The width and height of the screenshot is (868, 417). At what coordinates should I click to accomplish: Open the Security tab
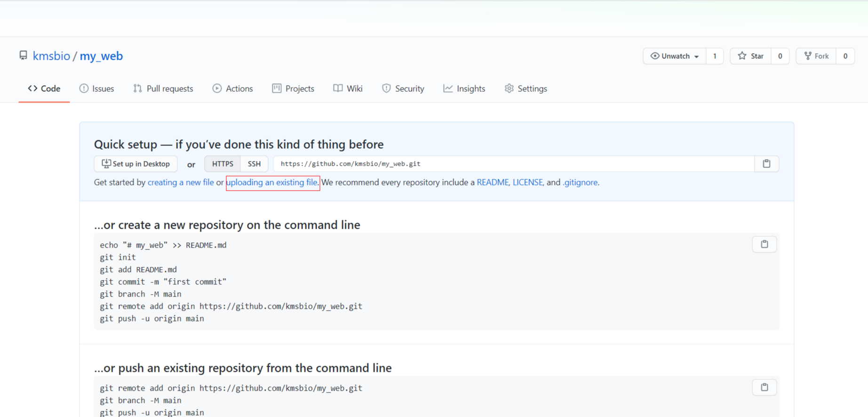point(403,88)
